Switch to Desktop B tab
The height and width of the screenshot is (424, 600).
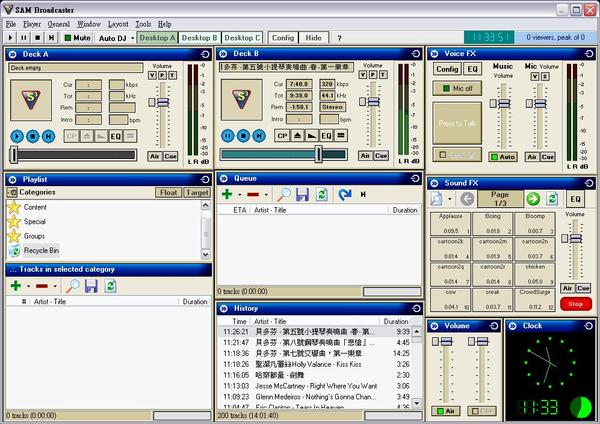coord(199,38)
